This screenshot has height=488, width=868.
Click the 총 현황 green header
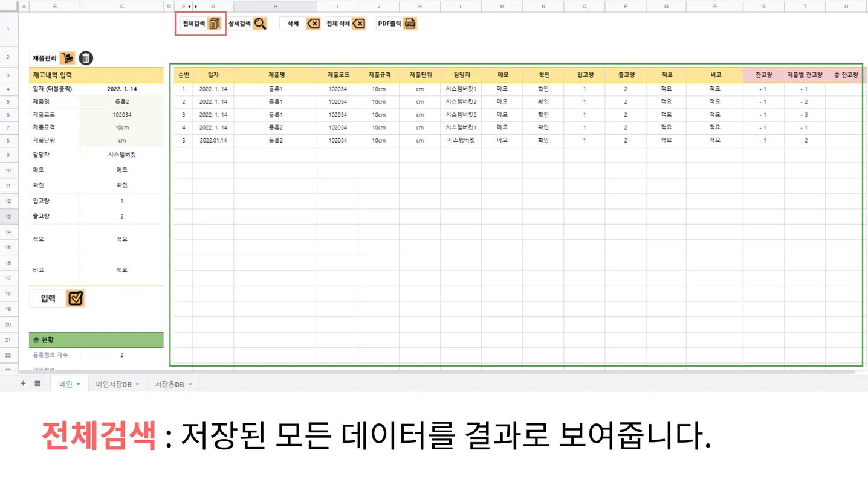96,340
